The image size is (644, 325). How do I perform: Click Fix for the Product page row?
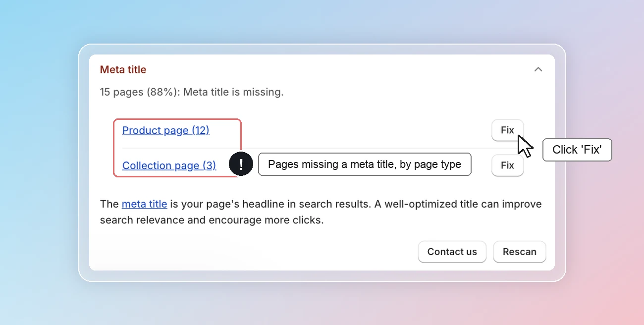coord(507,130)
